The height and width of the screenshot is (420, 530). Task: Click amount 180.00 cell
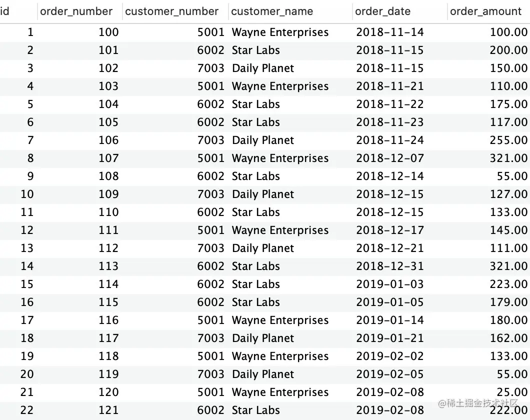[x=508, y=320]
